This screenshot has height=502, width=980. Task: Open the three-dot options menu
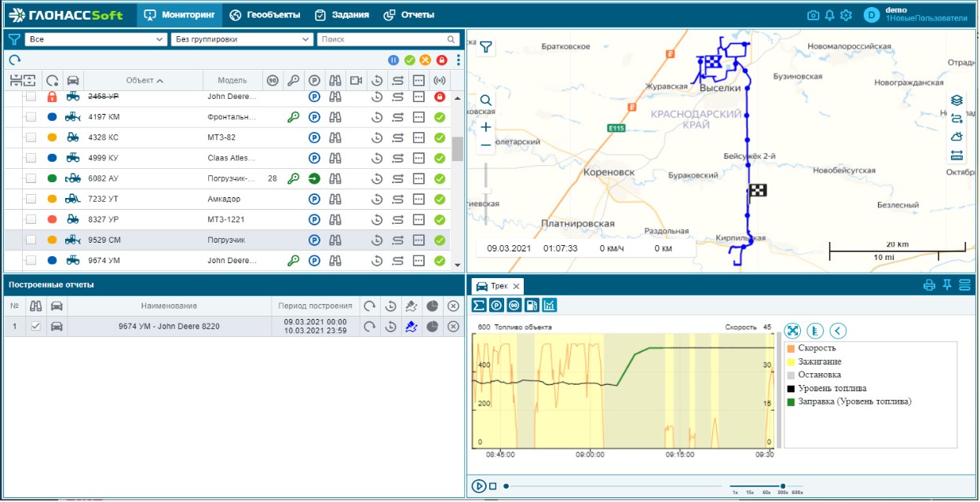pyautogui.click(x=459, y=60)
